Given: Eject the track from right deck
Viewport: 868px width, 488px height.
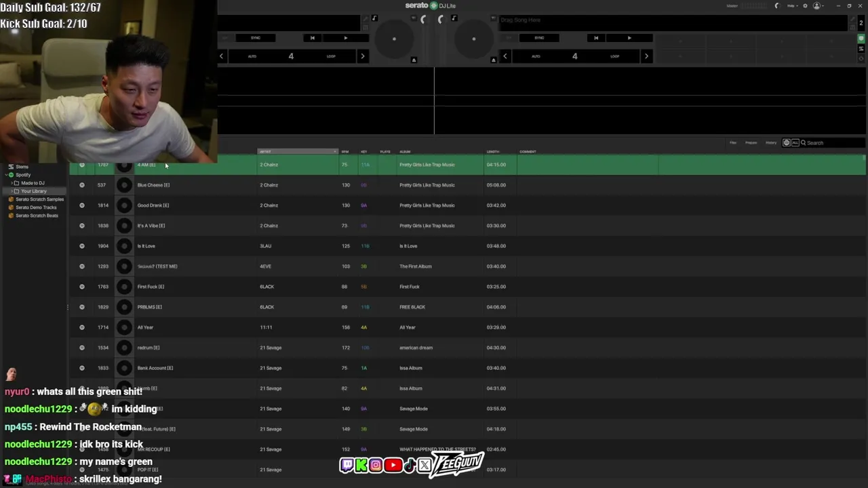Looking at the screenshot, I should 494,60.
